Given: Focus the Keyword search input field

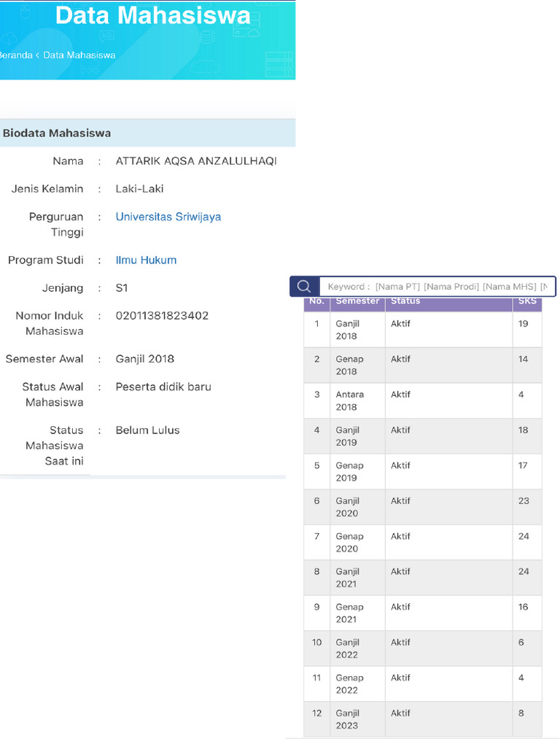Looking at the screenshot, I should pos(436,287).
